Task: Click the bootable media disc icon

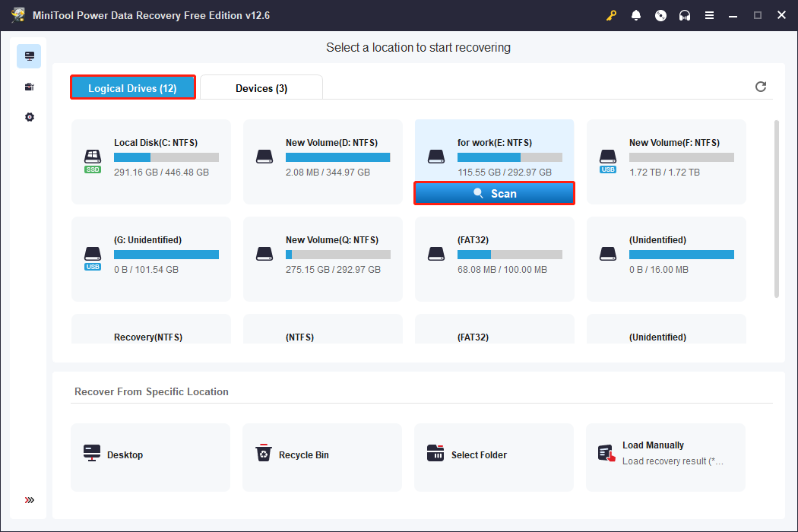Action: [x=660, y=15]
